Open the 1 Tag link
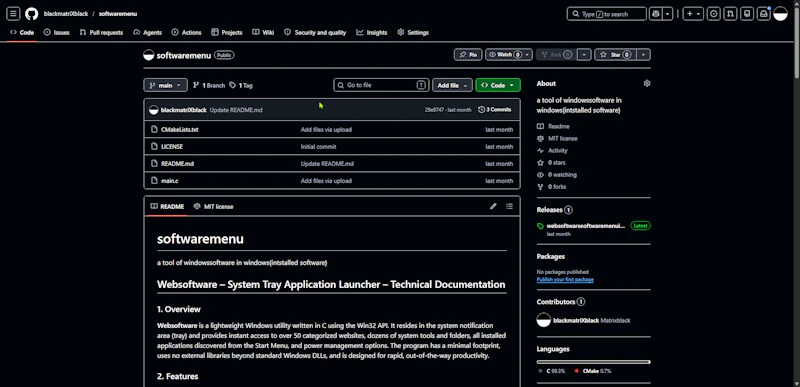Screen dimensions: 800x387 tap(241, 85)
